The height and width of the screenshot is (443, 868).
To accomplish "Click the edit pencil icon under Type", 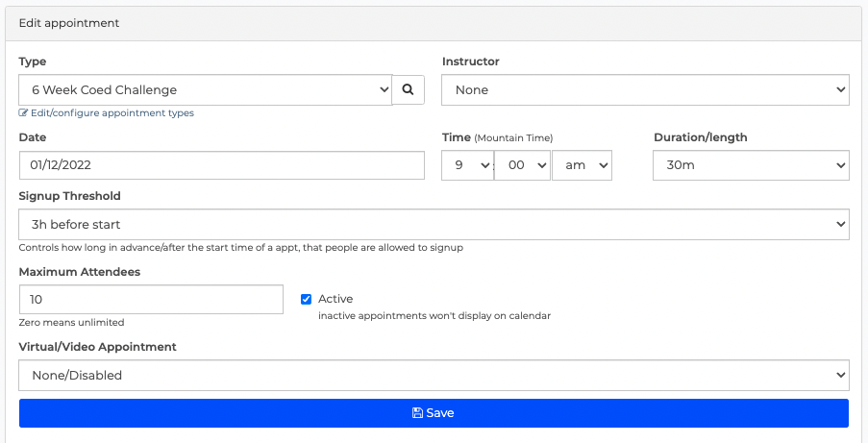I will [23, 113].
